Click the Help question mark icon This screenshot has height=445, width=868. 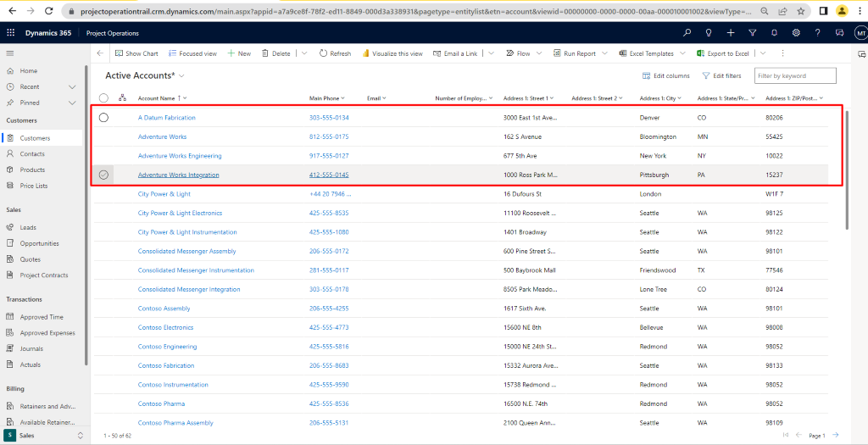[817, 33]
